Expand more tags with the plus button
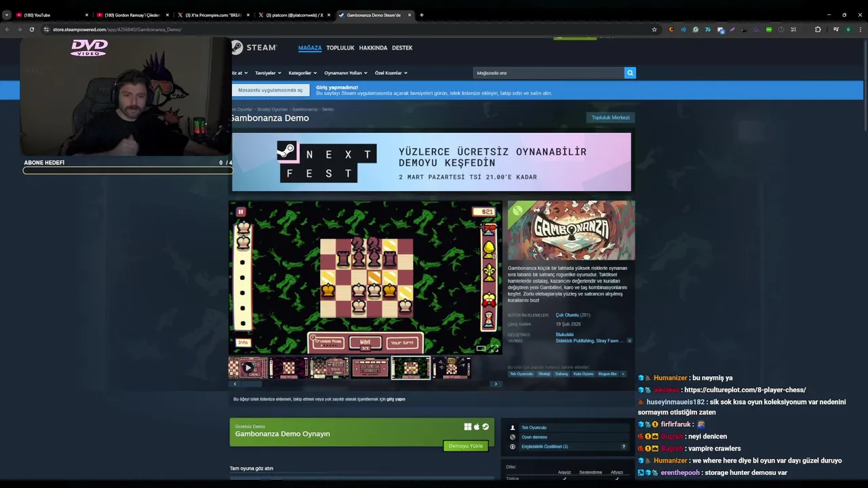This screenshot has width=868, height=488. (623, 374)
